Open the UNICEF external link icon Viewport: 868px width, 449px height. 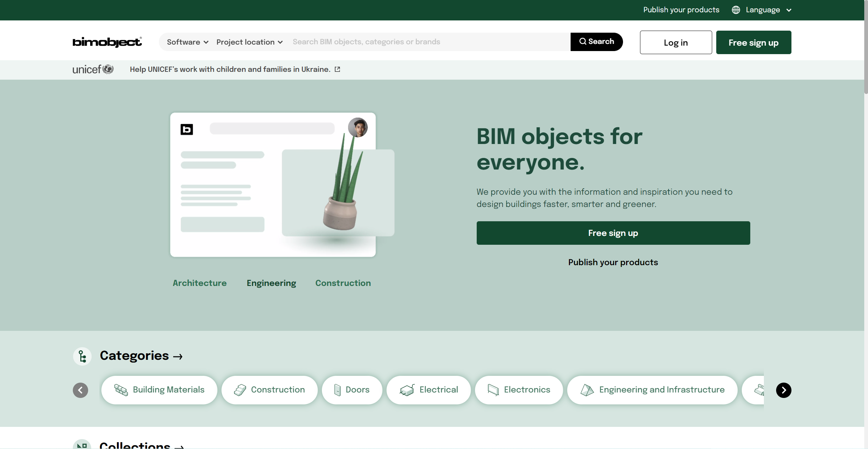coord(337,69)
